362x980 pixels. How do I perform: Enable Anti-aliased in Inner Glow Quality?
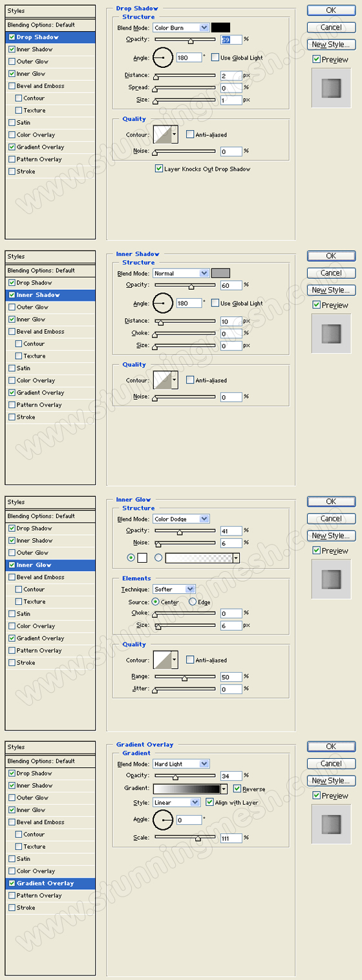[x=190, y=660]
